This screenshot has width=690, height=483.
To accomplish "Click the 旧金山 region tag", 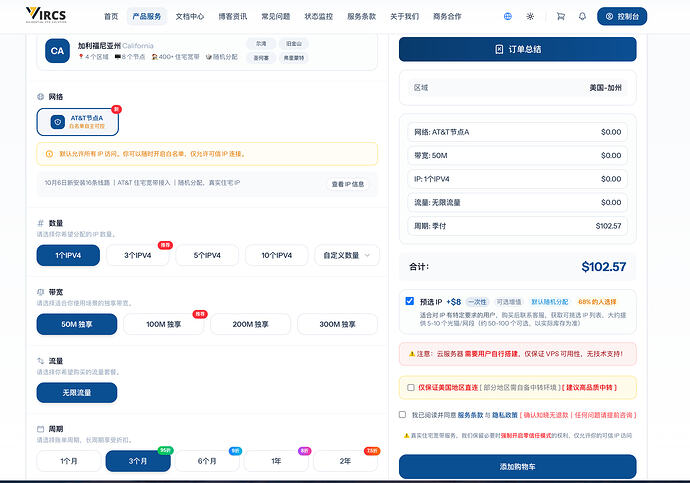I will pos(294,44).
